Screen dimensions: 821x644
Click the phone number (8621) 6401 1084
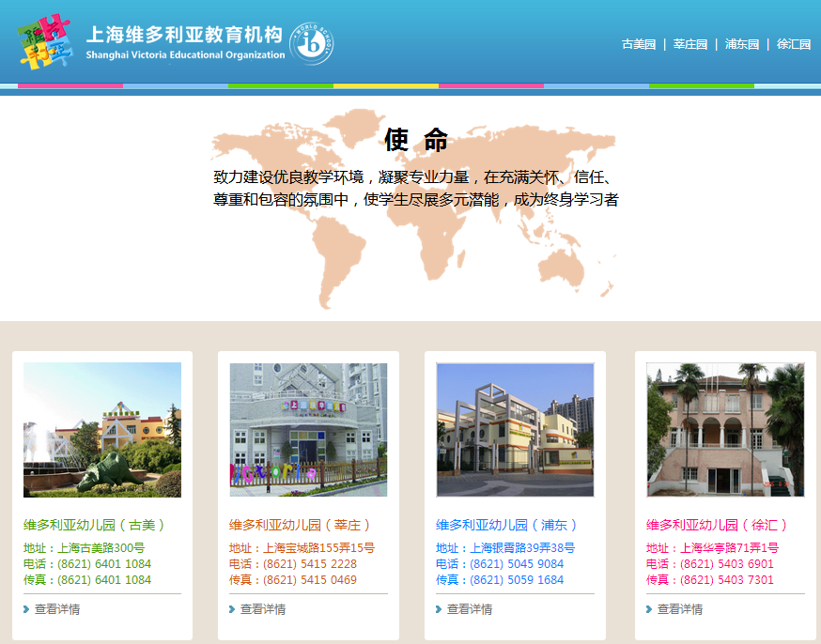coord(104,564)
